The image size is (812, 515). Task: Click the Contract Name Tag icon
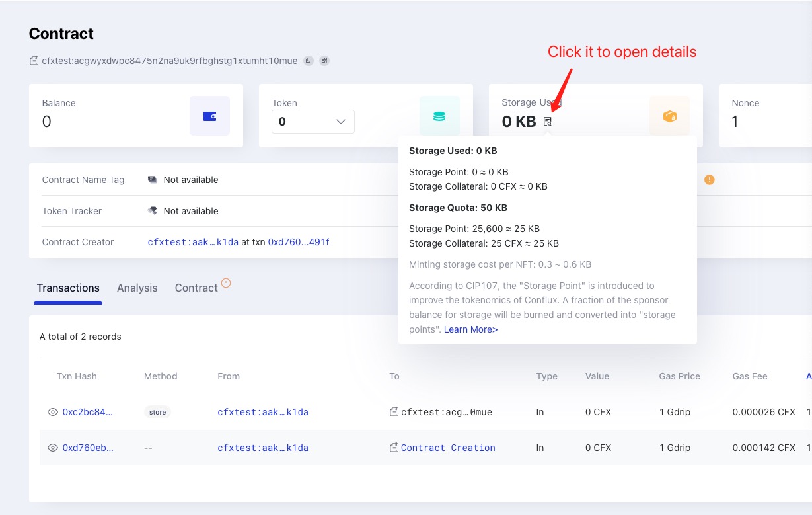pos(153,180)
